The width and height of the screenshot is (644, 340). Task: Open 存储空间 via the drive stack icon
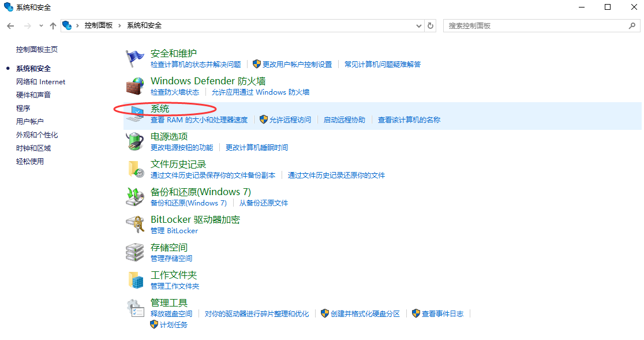click(134, 252)
